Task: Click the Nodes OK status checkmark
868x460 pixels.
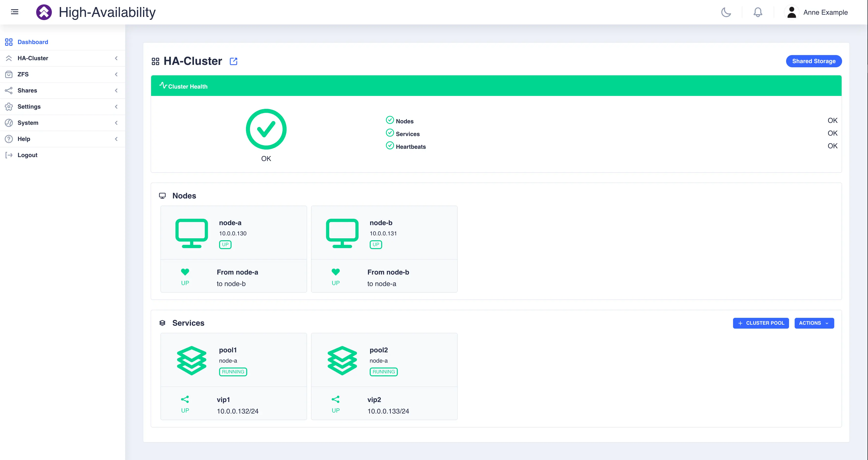Action: [389, 121]
